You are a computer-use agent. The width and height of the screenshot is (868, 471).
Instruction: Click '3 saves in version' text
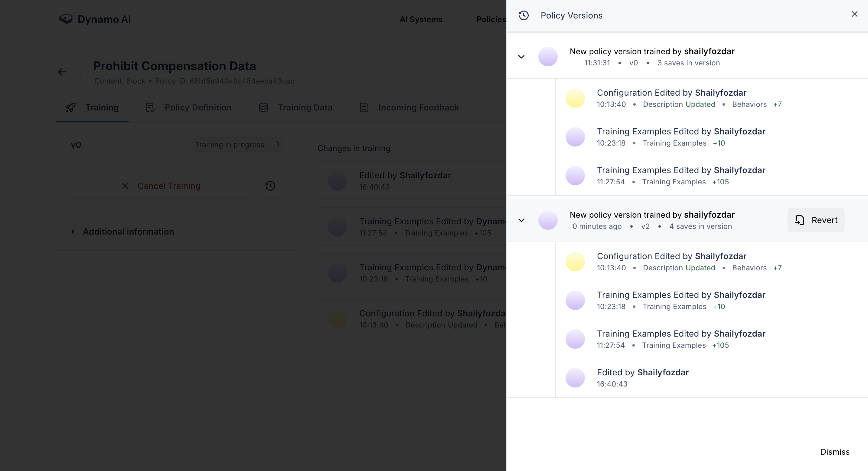click(x=688, y=63)
